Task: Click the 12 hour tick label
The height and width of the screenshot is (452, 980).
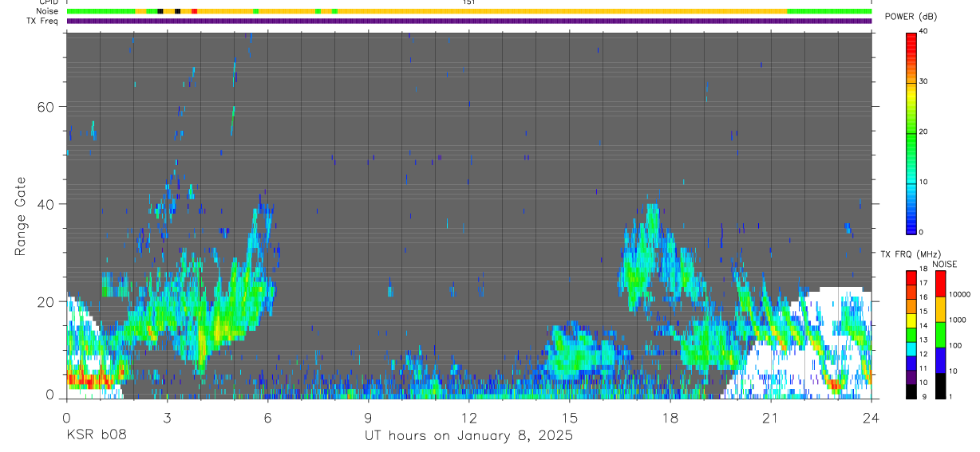Action: pos(469,418)
